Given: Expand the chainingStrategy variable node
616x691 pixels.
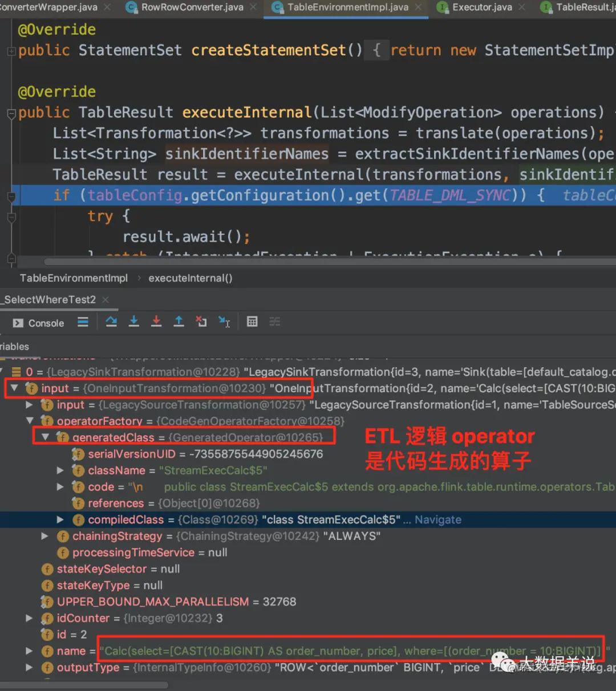Looking at the screenshot, I should pos(45,536).
